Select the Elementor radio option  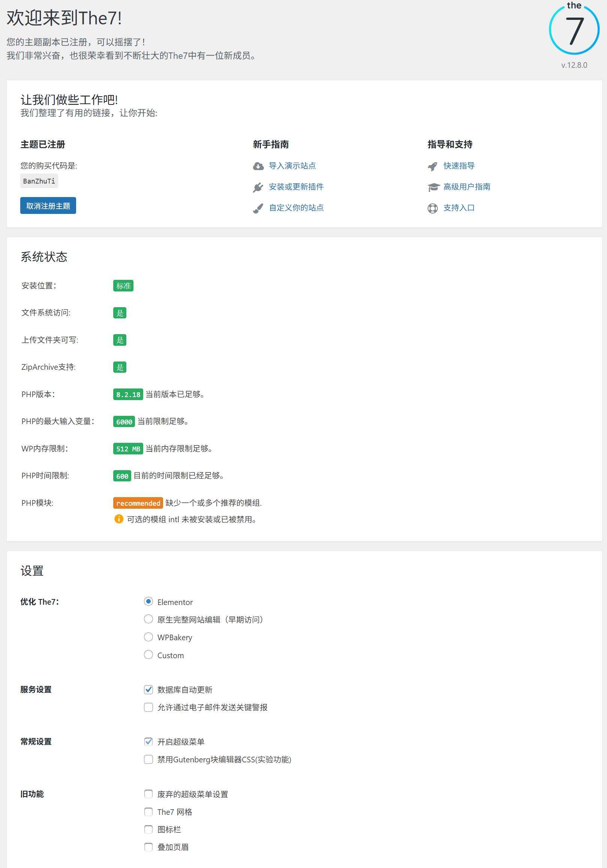pos(148,601)
